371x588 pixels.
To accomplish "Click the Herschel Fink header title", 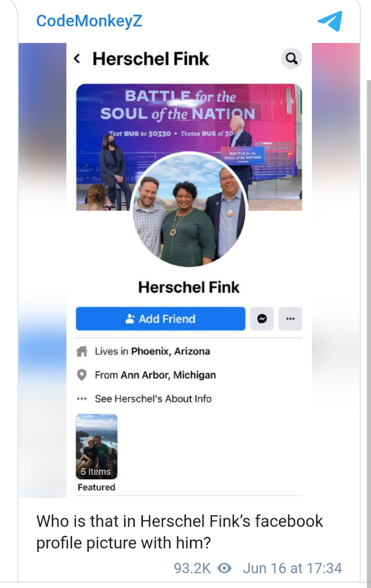I will click(151, 59).
